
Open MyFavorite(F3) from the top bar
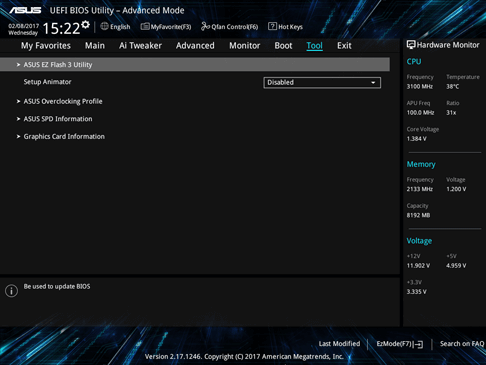166,27
